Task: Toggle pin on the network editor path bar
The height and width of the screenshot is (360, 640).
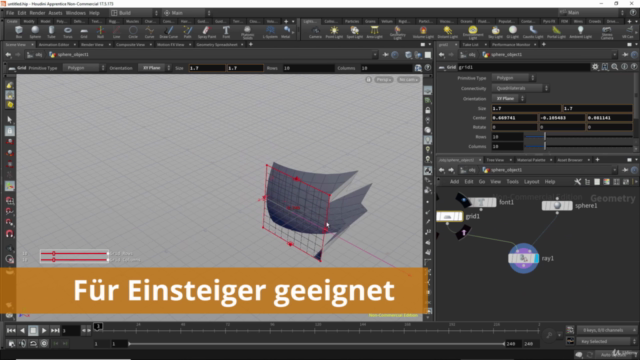Action: (625, 170)
